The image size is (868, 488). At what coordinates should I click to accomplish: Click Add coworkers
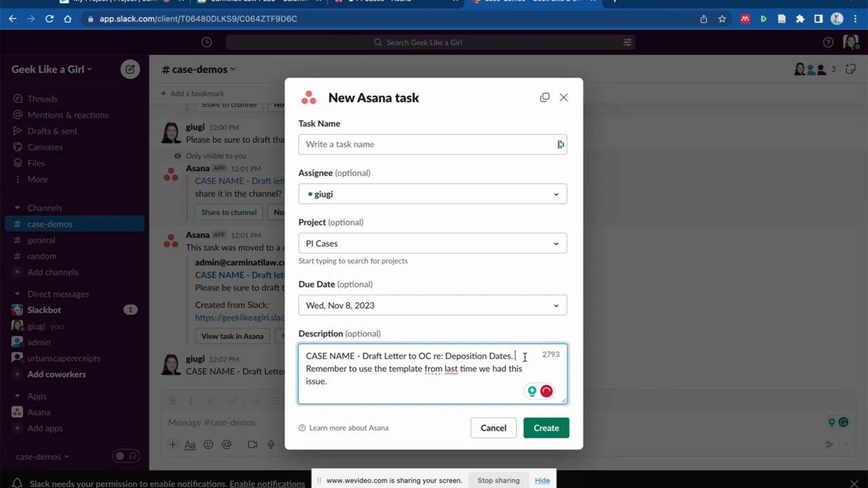(56, 374)
